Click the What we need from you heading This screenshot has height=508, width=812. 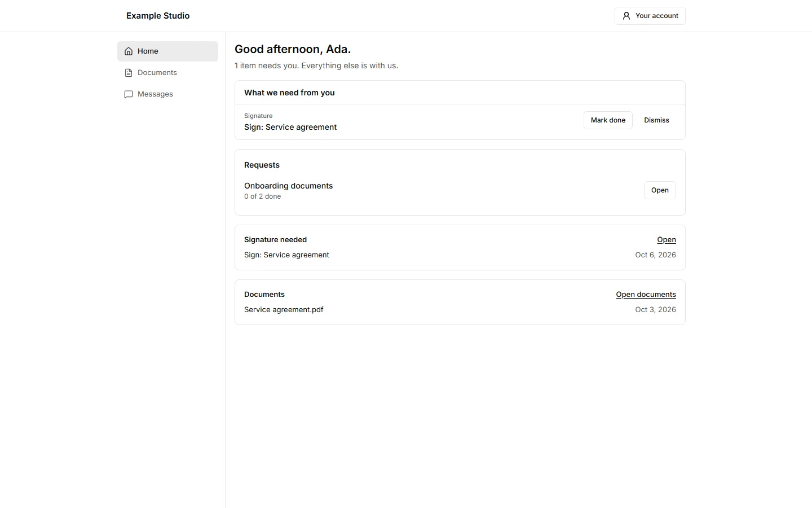(289, 93)
